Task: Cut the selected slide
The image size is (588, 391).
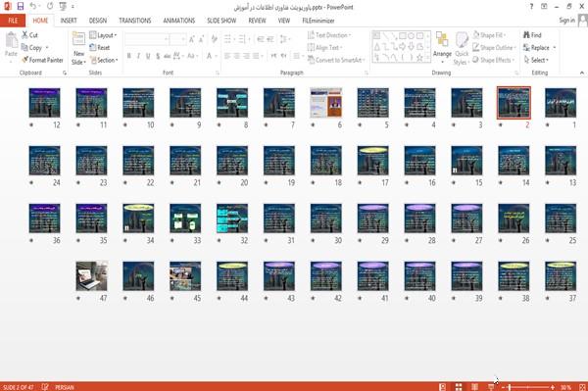Action: pos(29,35)
